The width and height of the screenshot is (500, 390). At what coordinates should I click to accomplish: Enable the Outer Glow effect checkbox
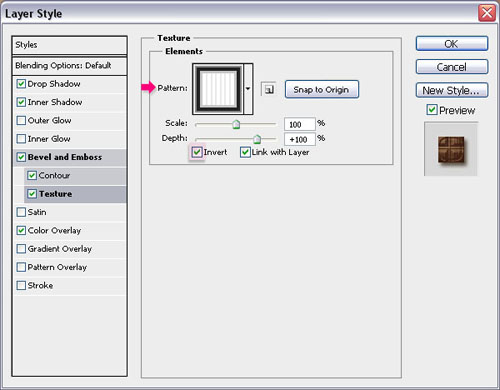(21, 120)
